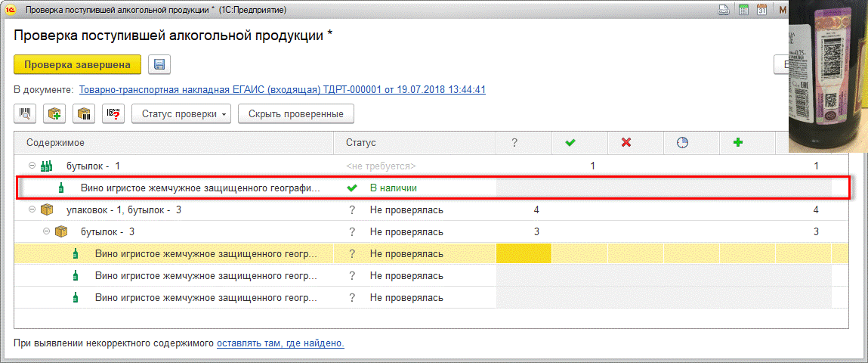868x363 pixels.
Task: Open the calendar icon showing 31
Action: click(x=762, y=11)
